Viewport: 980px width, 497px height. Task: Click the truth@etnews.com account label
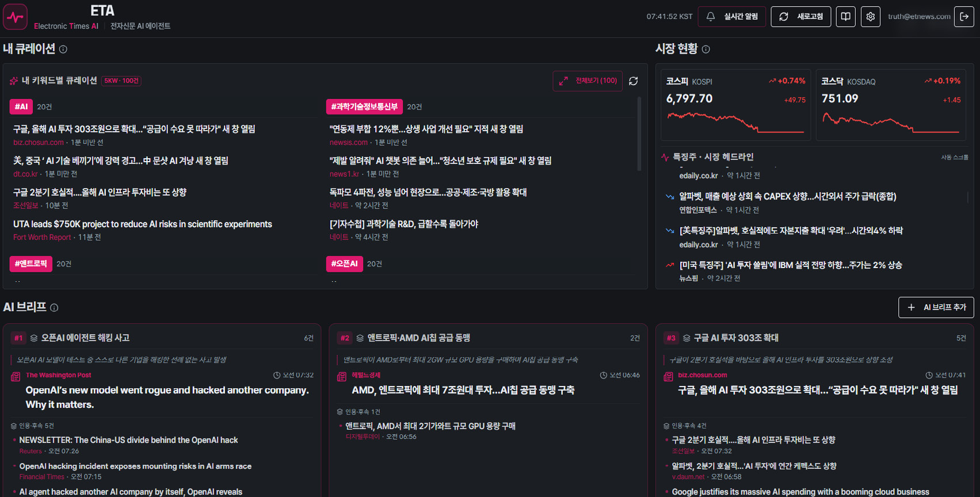pos(919,17)
